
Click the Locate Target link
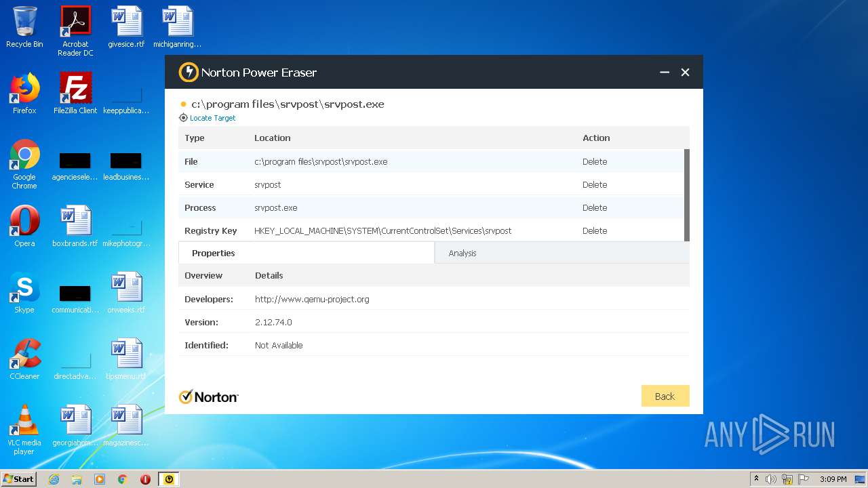click(x=212, y=118)
